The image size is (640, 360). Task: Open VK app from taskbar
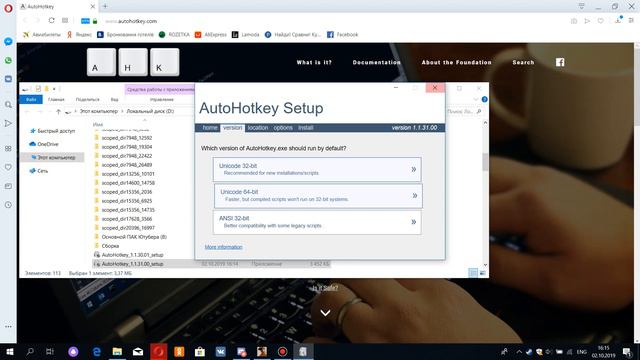[x=220, y=351]
